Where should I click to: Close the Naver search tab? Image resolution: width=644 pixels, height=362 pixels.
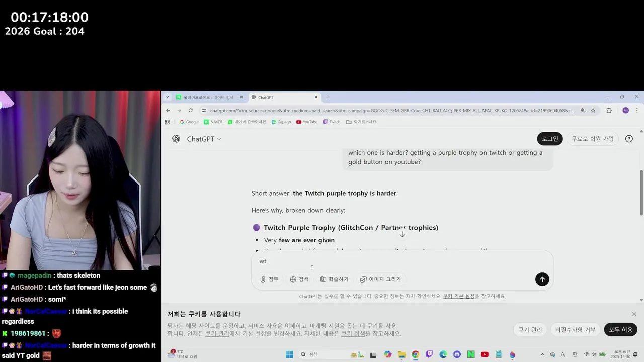pos(242,97)
